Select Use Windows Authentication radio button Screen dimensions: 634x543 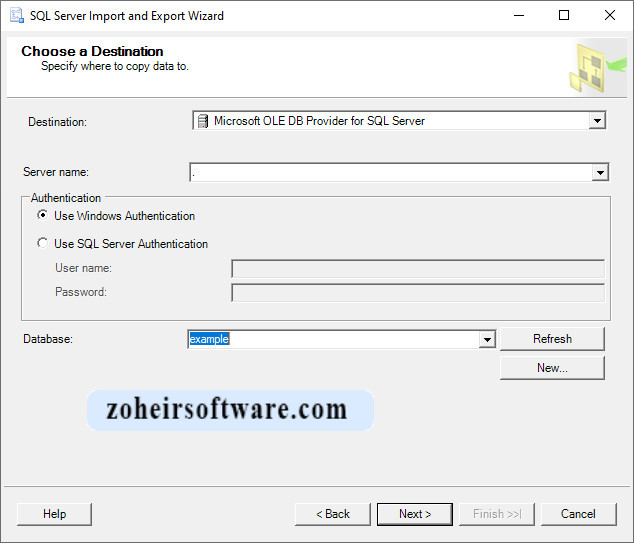click(42, 216)
